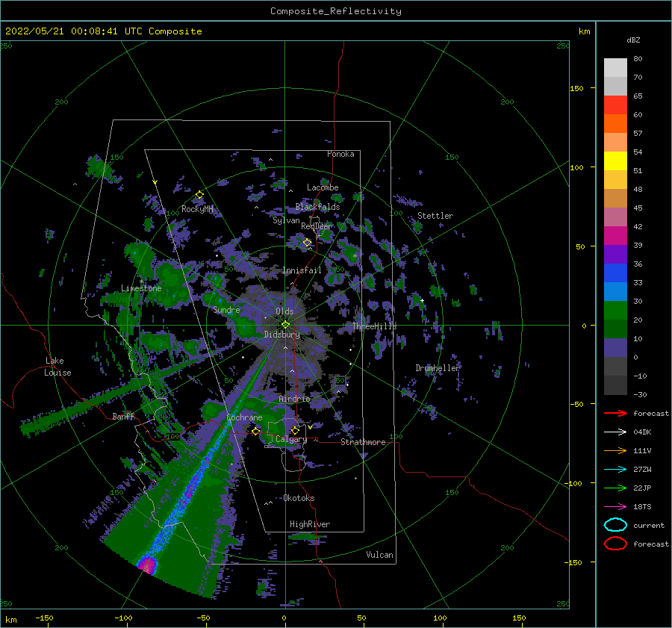Click the yellow diamond marker above Calgary label

click(295, 430)
